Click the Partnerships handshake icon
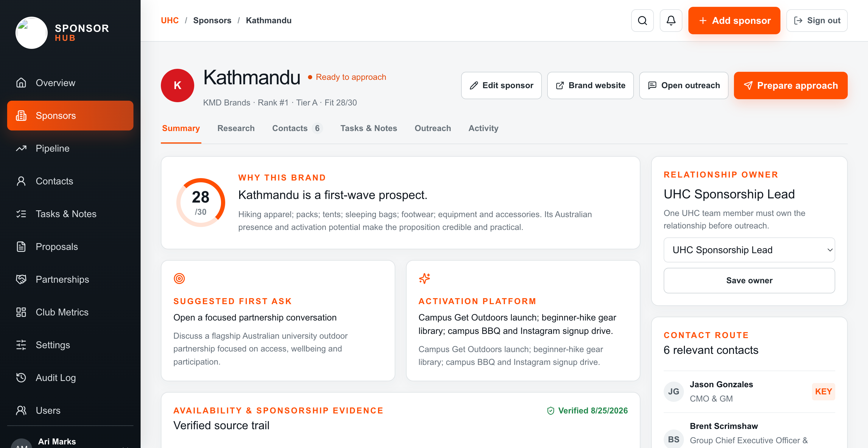 [x=21, y=279]
